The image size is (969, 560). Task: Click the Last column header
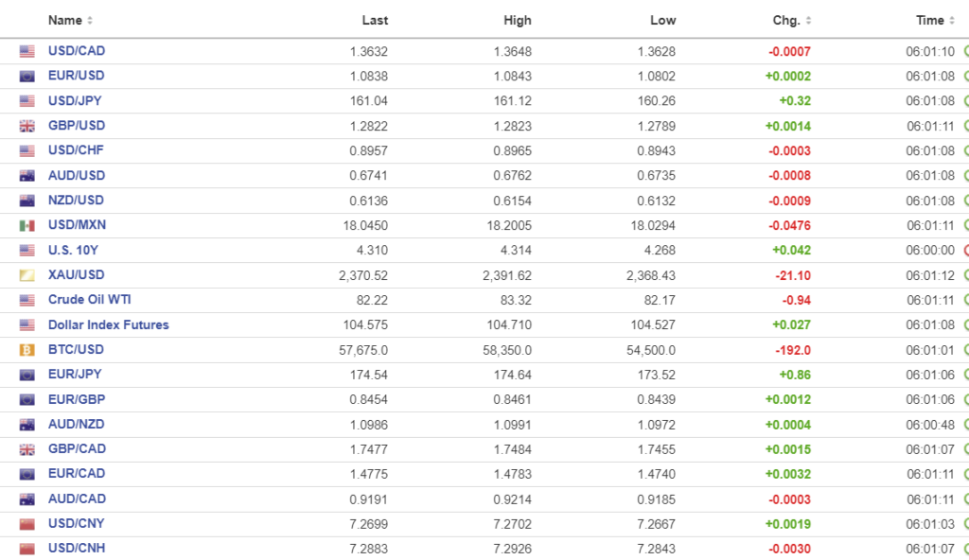(x=375, y=20)
